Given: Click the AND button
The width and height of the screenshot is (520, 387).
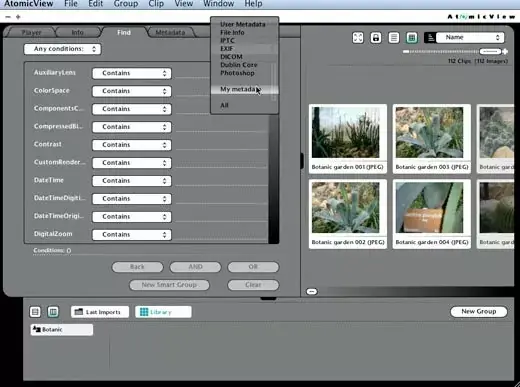Looking at the screenshot, I should pos(195,267).
